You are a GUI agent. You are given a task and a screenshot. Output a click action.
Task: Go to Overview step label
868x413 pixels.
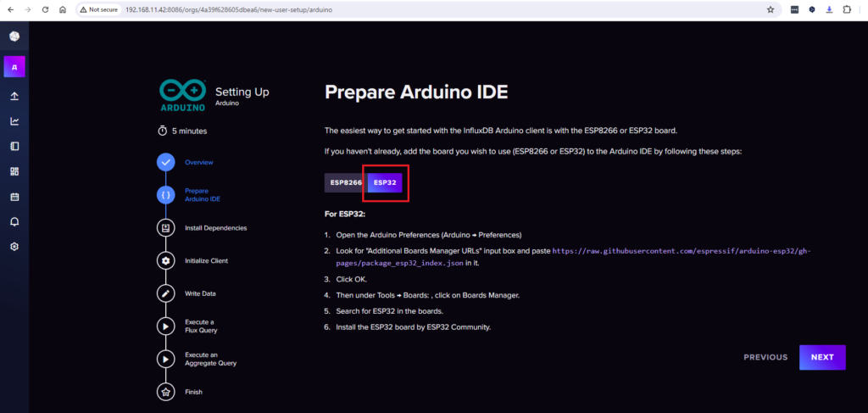point(198,162)
